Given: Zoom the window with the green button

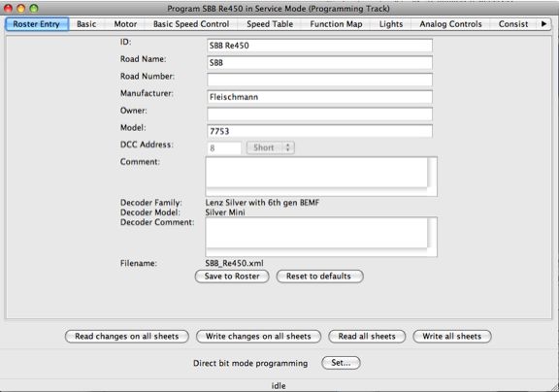Looking at the screenshot, I should [x=34, y=8].
